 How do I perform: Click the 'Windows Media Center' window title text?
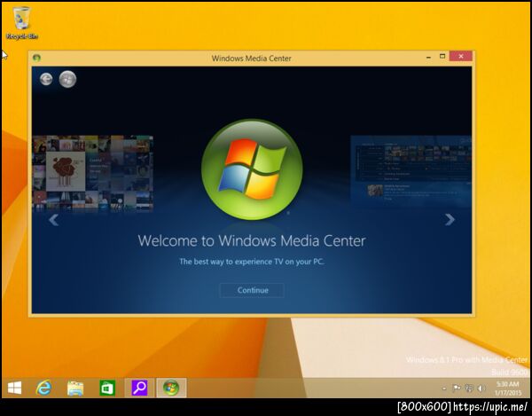click(x=252, y=59)
